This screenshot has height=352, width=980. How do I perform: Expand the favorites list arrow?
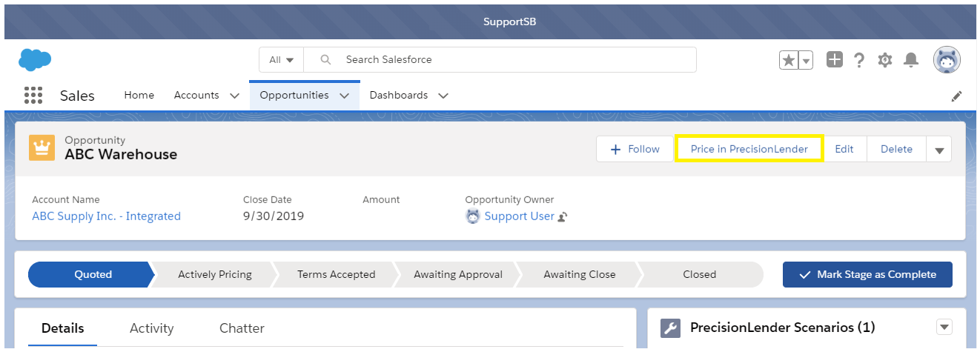tap(806, 60)
